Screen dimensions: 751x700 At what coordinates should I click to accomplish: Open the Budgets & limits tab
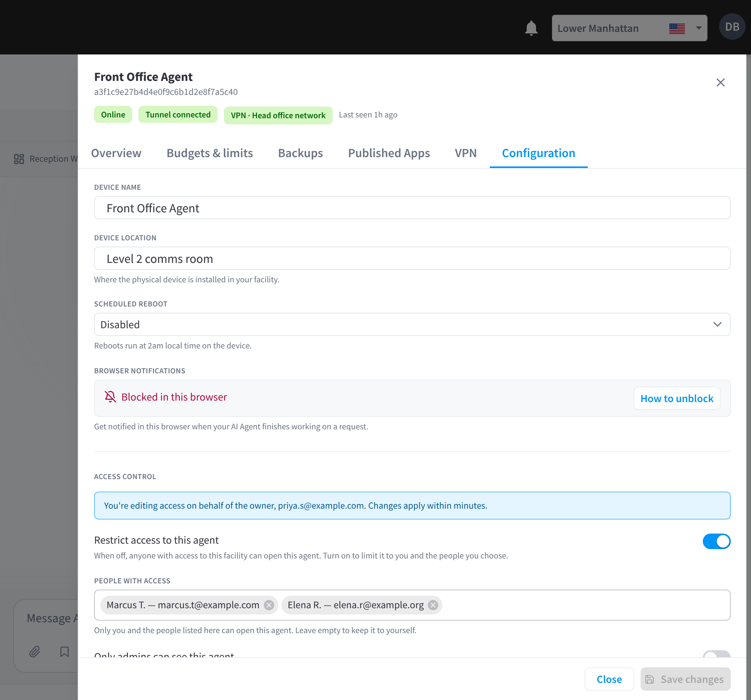(x=210, y=153)
